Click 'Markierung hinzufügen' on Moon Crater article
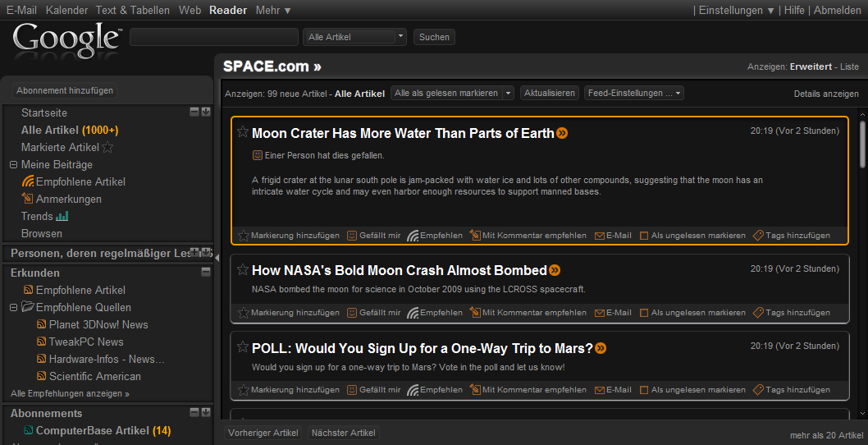This screenshot has height=445, width=868. [289, 236]
